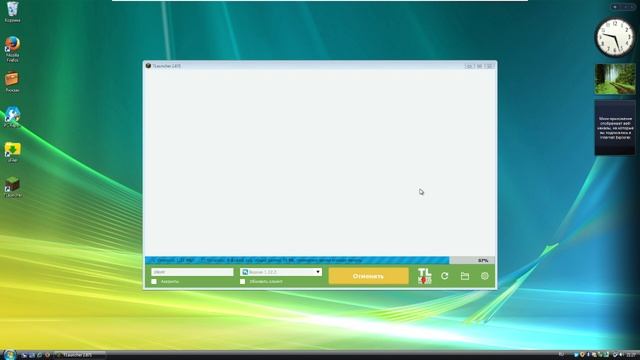Click the TLauncher window title icon
Image resolution: width=640 pixels, height=360 pixels.
coord(148,66)
